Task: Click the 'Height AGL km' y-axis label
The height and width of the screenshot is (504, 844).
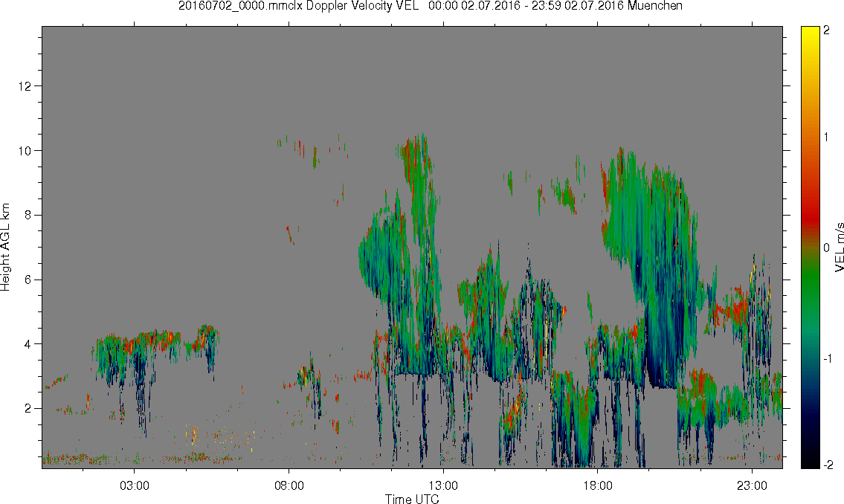Action: pos(5,248)
